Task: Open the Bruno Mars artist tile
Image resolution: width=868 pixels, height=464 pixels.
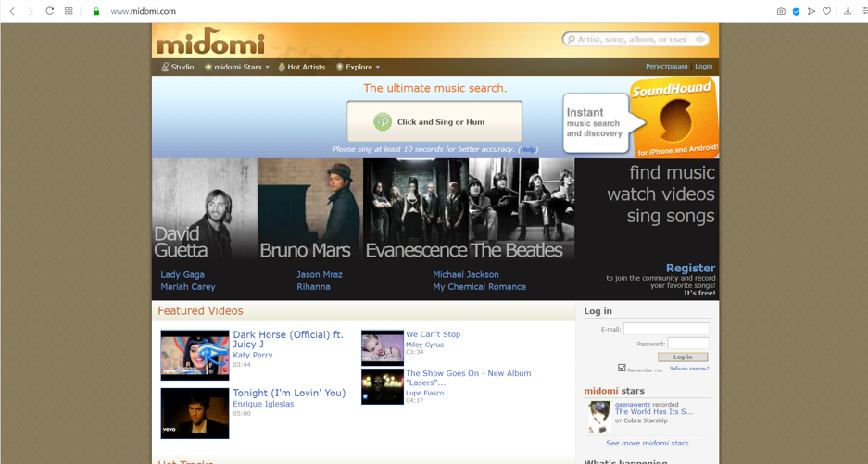Action: [310, 209]
